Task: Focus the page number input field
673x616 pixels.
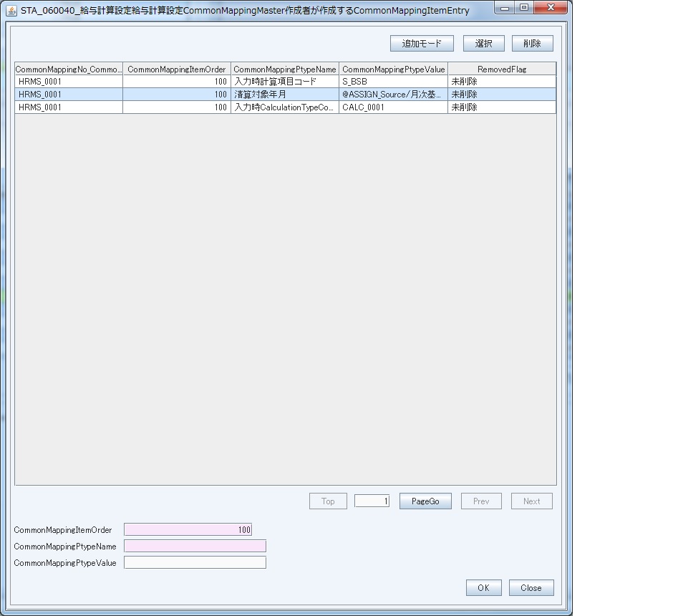Action: pos(372,501)
